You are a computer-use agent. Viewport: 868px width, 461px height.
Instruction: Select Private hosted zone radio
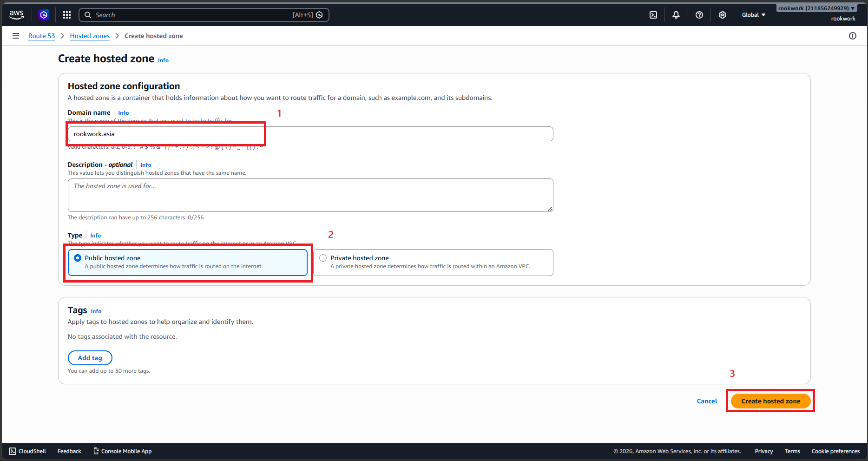pos(323,258)
